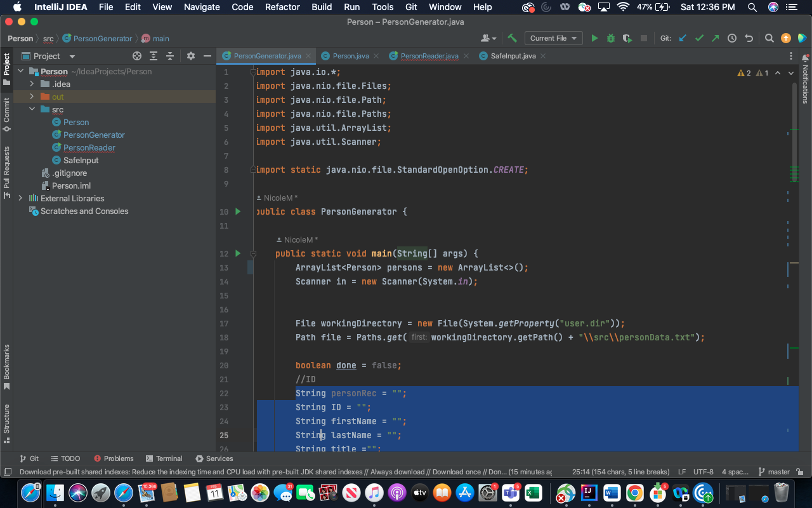Click Collapse All in Project panel
Viewport: 812px width, 508px height.
click(x=169, y=56)
